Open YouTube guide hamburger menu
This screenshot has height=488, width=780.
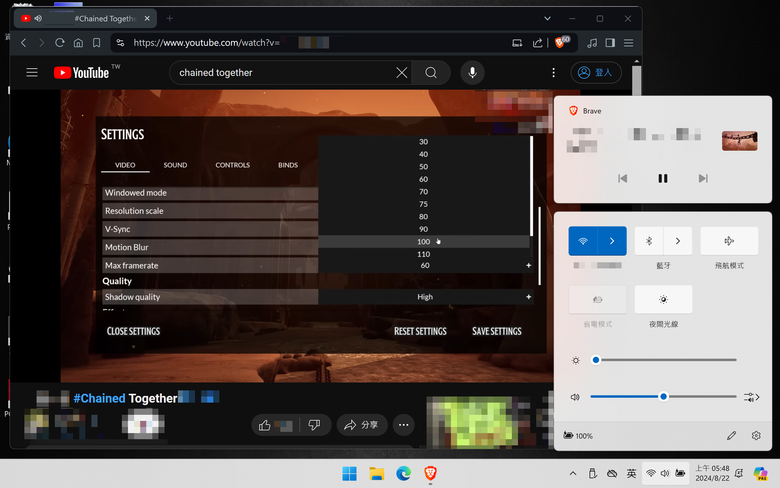click(32, 73)
